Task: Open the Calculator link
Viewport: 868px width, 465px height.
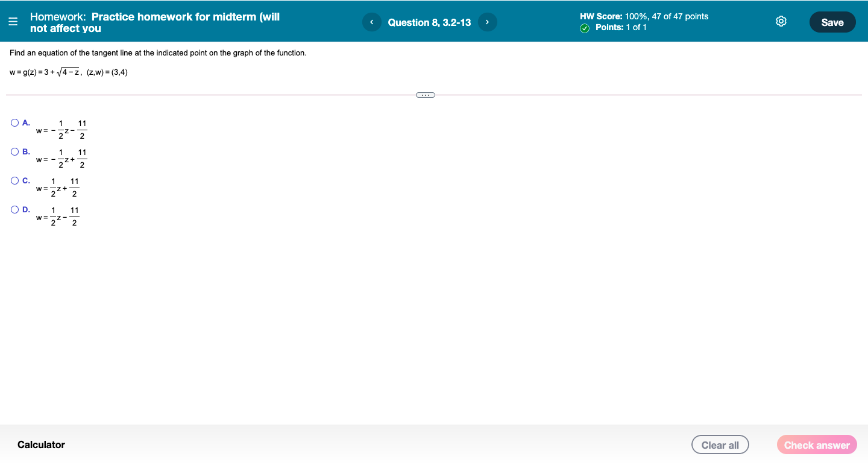Action: click(41, 444)
